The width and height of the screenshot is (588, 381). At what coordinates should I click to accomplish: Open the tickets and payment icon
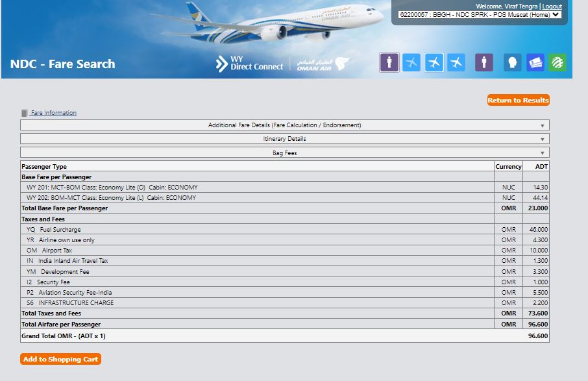click(535, 62)
